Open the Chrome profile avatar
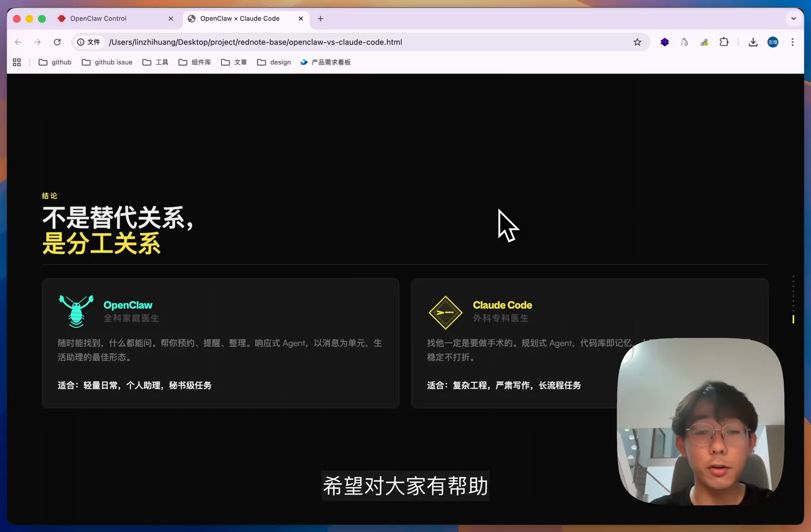811x532 pixels. [x=773, y=42]
